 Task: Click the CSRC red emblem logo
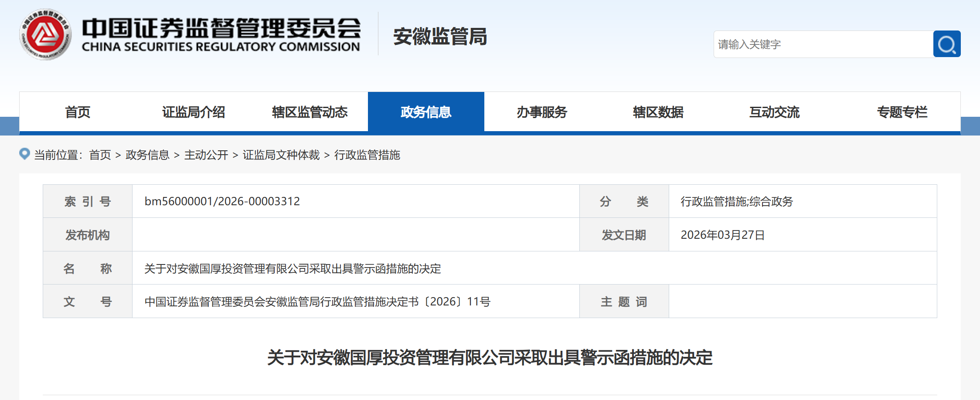[x=45, y=34]
